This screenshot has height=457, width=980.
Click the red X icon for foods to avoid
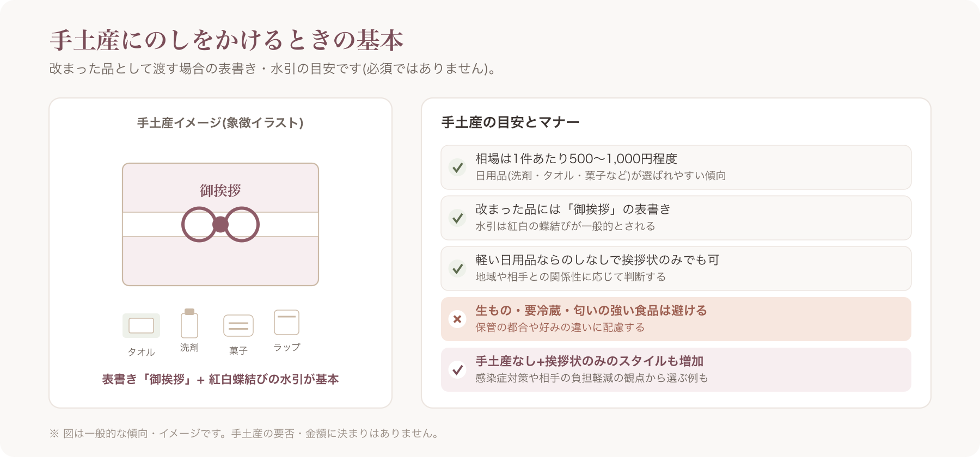pos(457,319)
